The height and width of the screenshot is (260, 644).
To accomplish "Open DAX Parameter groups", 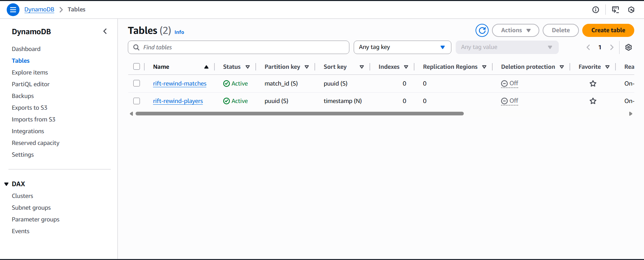I will (x=36, y=219).
